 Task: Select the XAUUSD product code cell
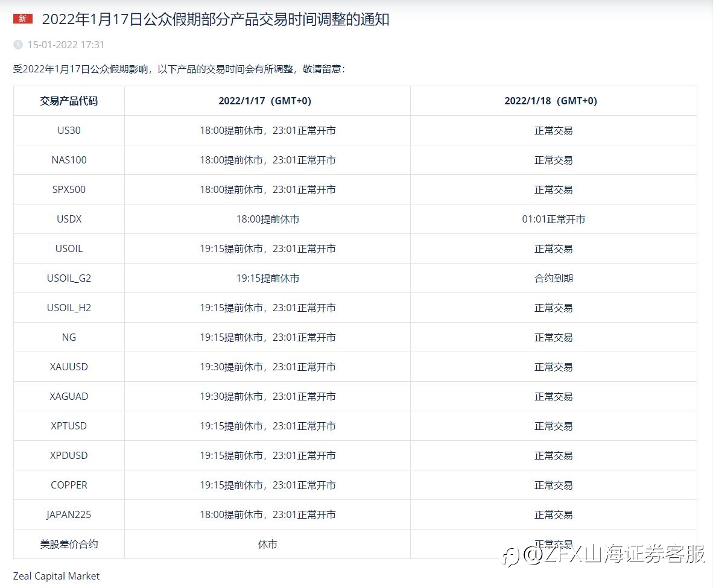[x=69, y=367]
